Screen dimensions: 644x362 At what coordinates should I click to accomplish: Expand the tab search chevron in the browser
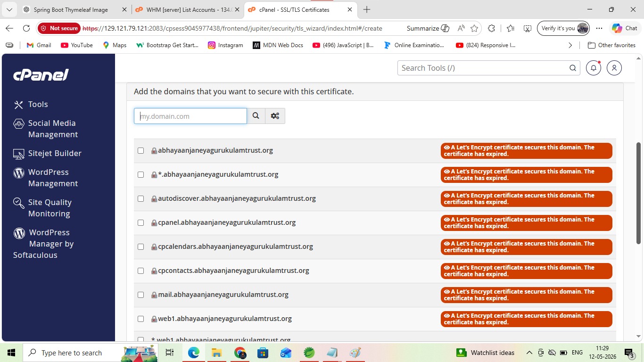pyautogui.click(x=9, y=9)
